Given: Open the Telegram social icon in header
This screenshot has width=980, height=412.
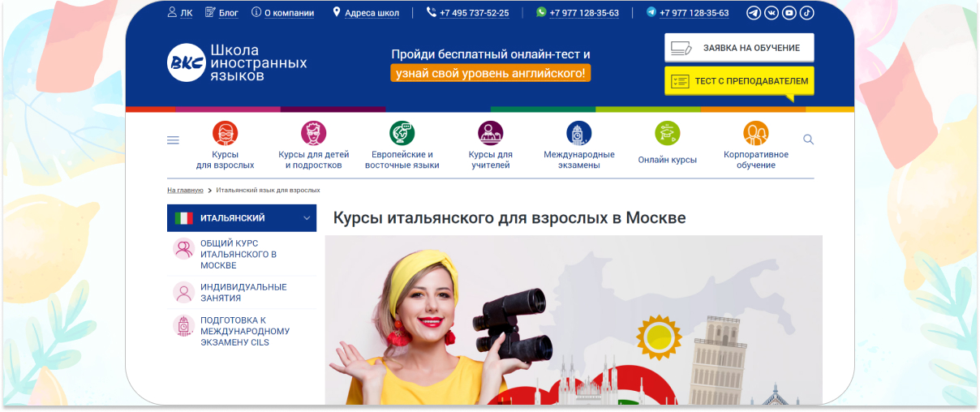Looking at the screenshot, I should click(x=754, y=13).
